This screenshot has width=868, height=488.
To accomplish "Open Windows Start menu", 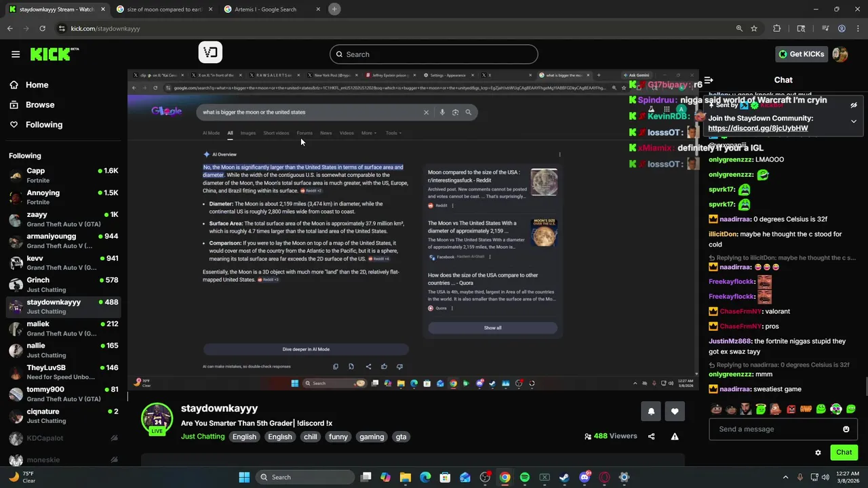I will [244, 477].
